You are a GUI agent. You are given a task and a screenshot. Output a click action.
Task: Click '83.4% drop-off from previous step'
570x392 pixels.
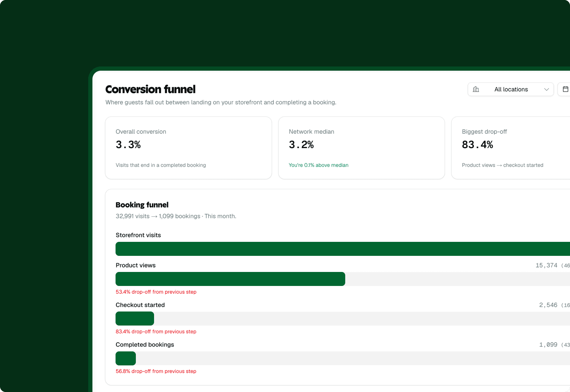click(x=156, y=331)
